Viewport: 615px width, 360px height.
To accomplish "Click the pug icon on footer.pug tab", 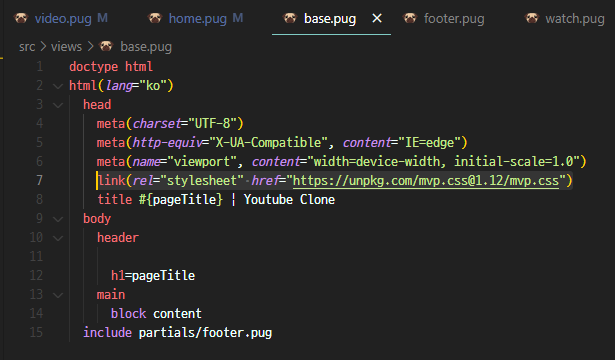I will [410, 18].
